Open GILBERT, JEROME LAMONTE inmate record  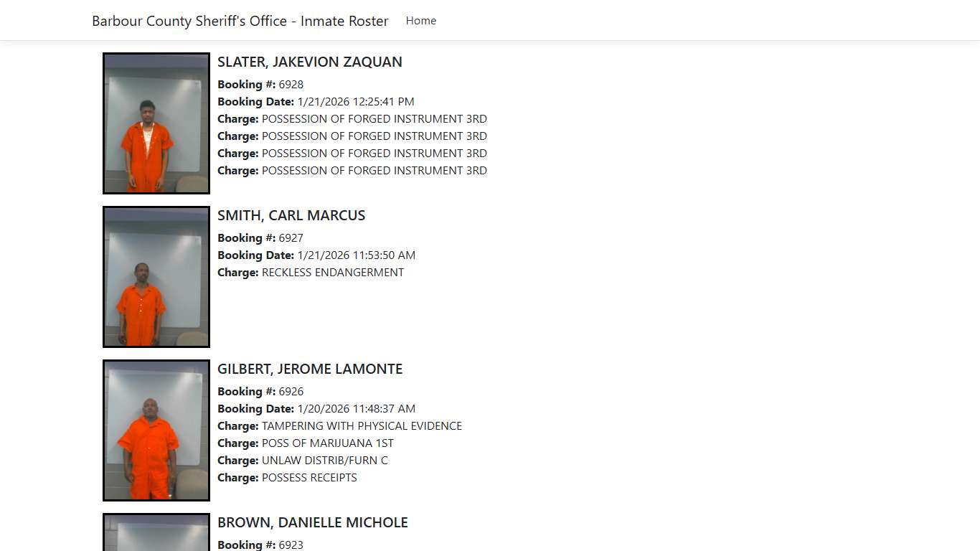pos(310,369)
